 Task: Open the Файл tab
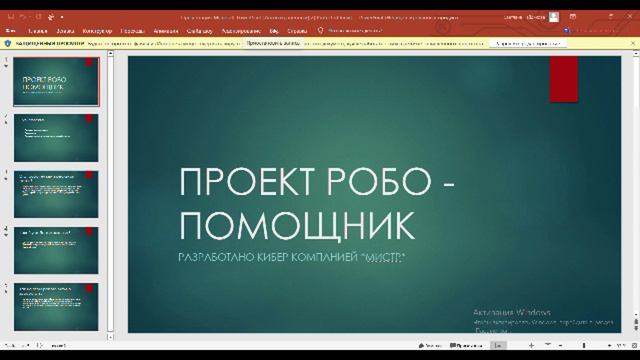11,31
